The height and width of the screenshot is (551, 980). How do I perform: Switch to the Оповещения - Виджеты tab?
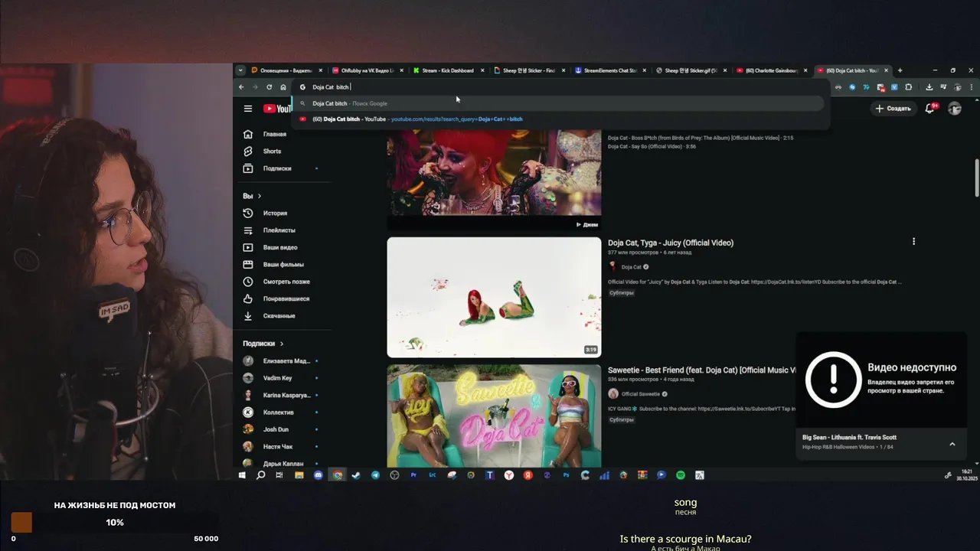[287, 70]
